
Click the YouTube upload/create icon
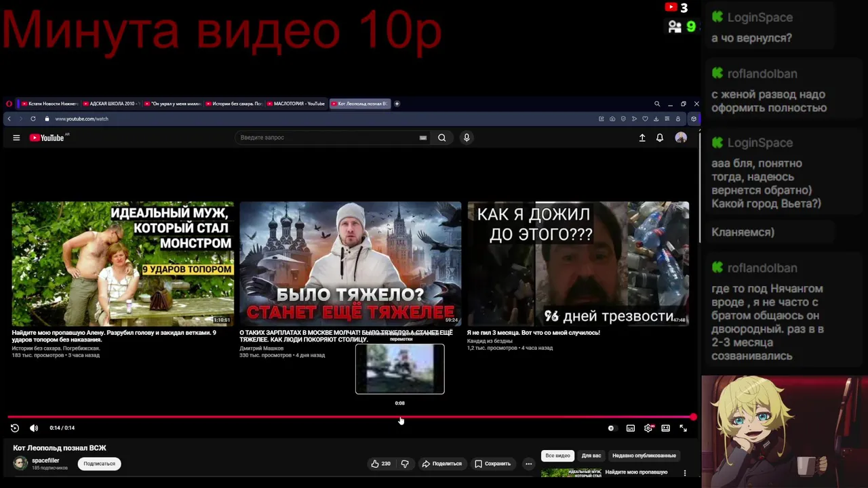642,138
